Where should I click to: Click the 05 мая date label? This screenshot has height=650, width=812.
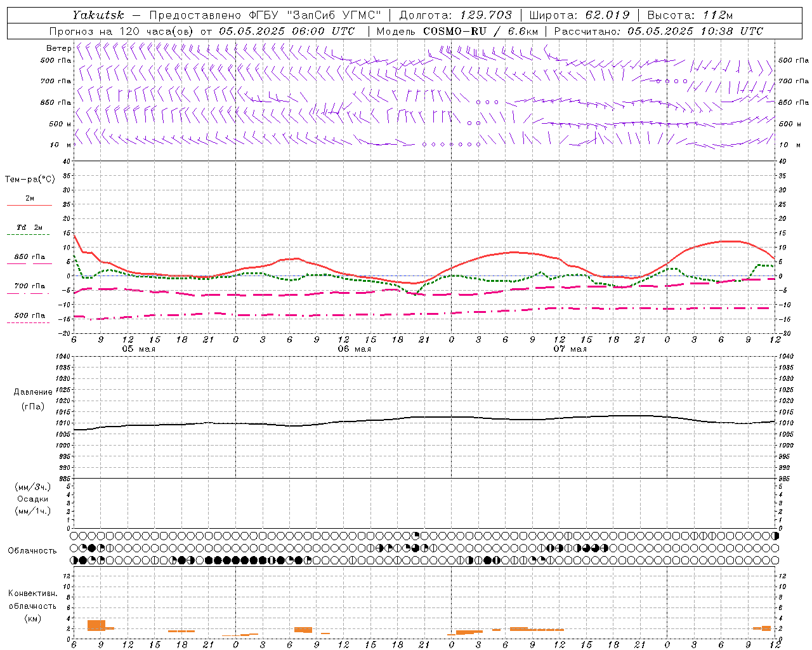click(139, 349)
